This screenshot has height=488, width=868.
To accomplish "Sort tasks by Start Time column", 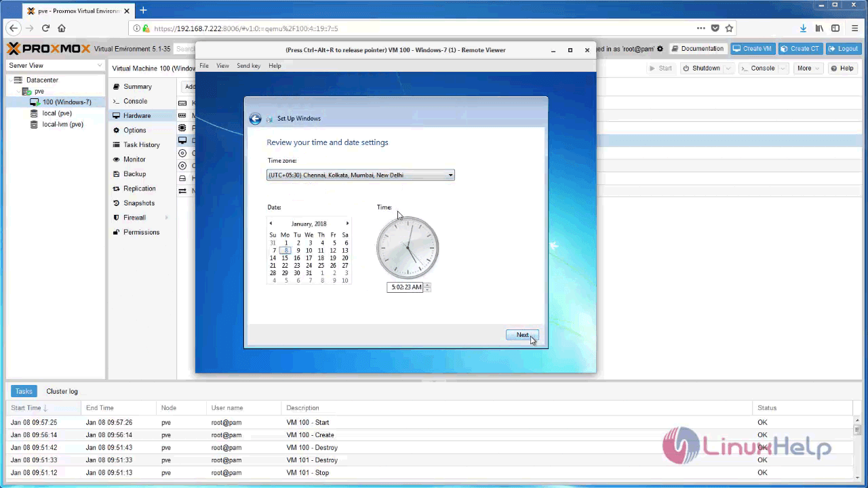I will click(43, 408).
